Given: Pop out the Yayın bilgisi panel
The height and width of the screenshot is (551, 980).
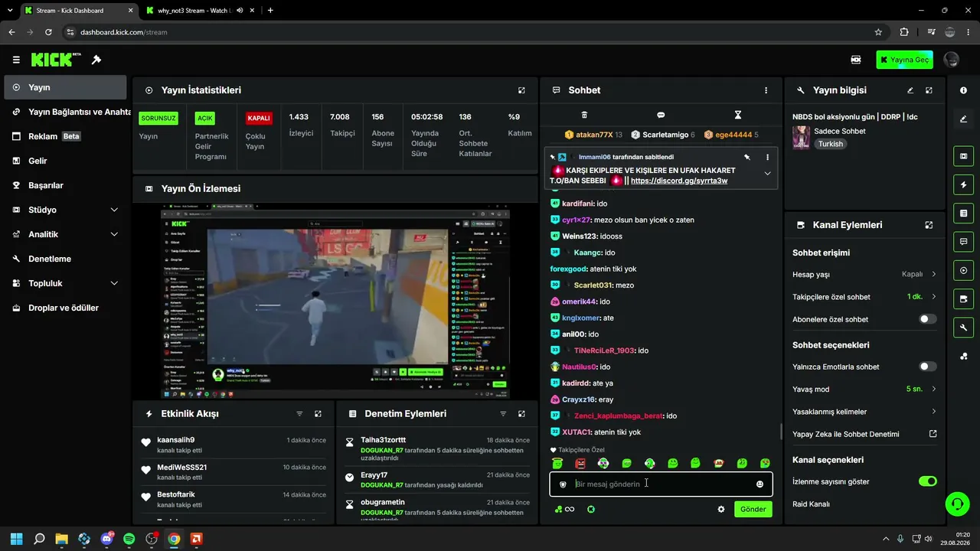Looking at the screenshot, I should coord(929,90).
